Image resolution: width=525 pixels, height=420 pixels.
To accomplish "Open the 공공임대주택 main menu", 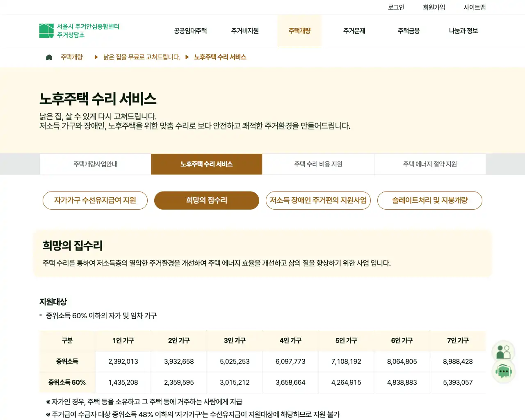I will (190, 31).
